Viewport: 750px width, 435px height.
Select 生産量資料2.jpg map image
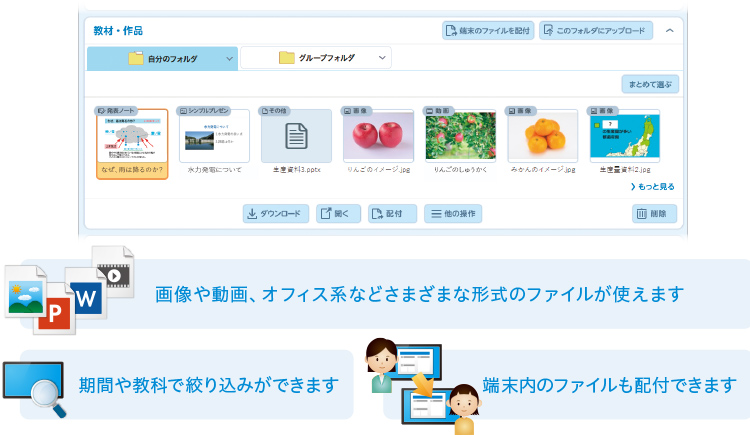click(x=624, y=137)
